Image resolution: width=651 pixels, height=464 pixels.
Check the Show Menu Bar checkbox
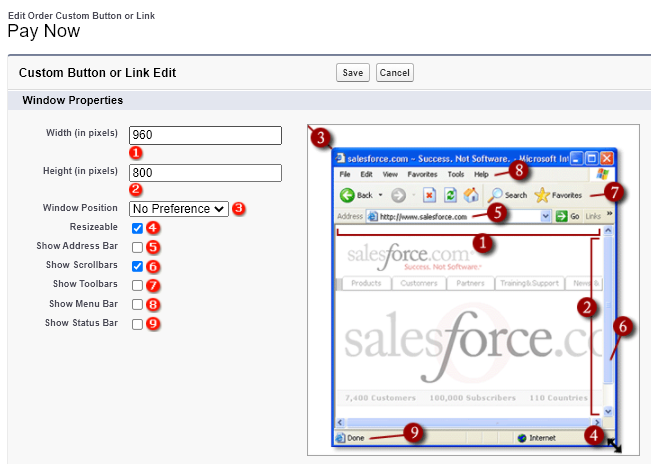coord(137,305)
